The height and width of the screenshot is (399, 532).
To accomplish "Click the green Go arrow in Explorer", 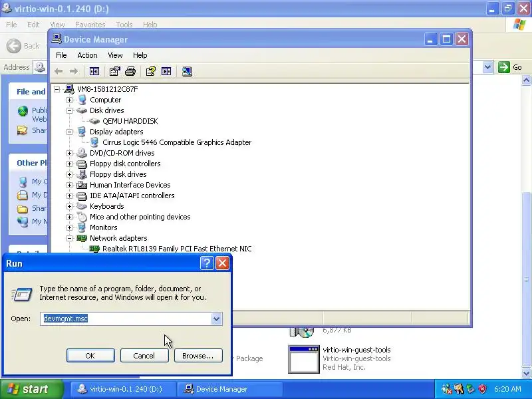I will point(504,67).
